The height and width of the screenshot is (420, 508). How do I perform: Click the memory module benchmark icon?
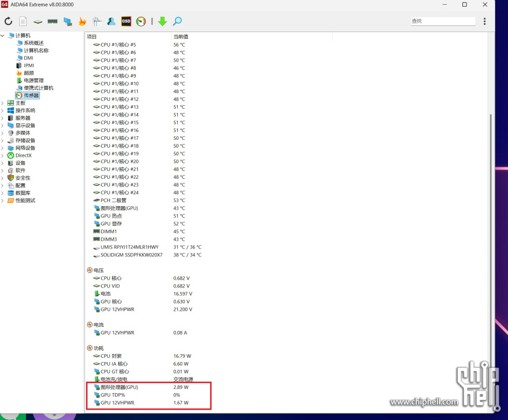[x=52, y=21]
